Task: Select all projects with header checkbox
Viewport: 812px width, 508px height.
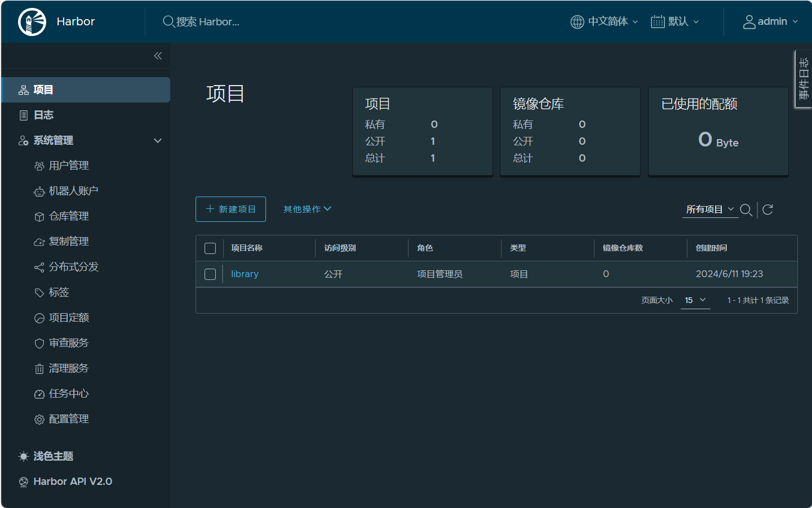Action: pyautogui.click(x=210, y=248)
